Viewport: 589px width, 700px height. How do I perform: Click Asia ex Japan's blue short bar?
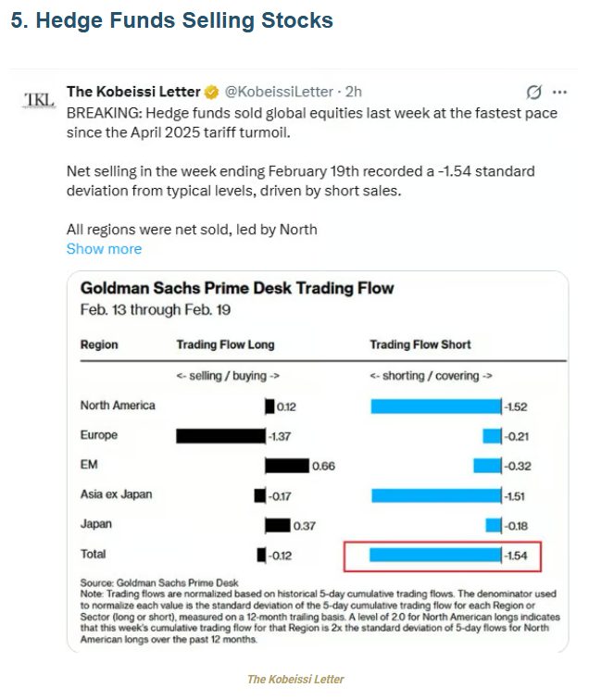click(435, 495)
